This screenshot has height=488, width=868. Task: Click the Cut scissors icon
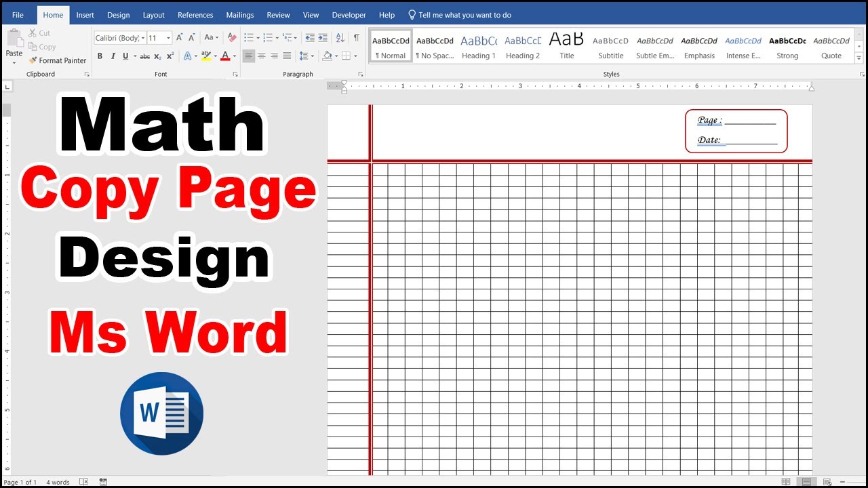33,33
